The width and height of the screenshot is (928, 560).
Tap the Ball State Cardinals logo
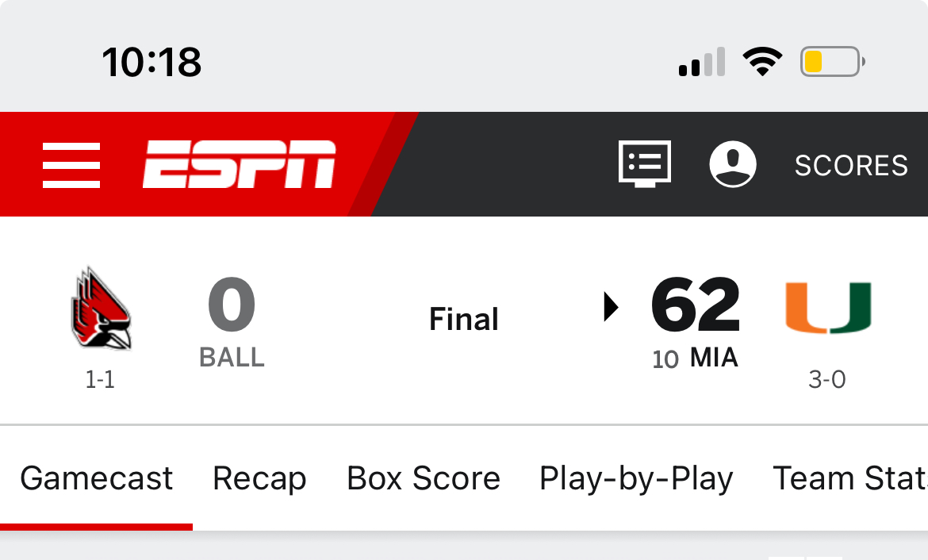coord(101,308)
